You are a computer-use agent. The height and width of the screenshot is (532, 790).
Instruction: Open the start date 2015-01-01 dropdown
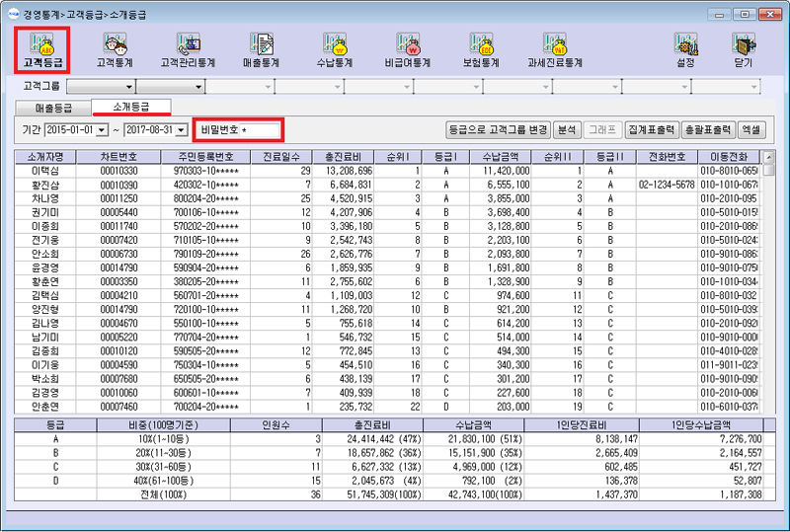[x=103, y=130]
